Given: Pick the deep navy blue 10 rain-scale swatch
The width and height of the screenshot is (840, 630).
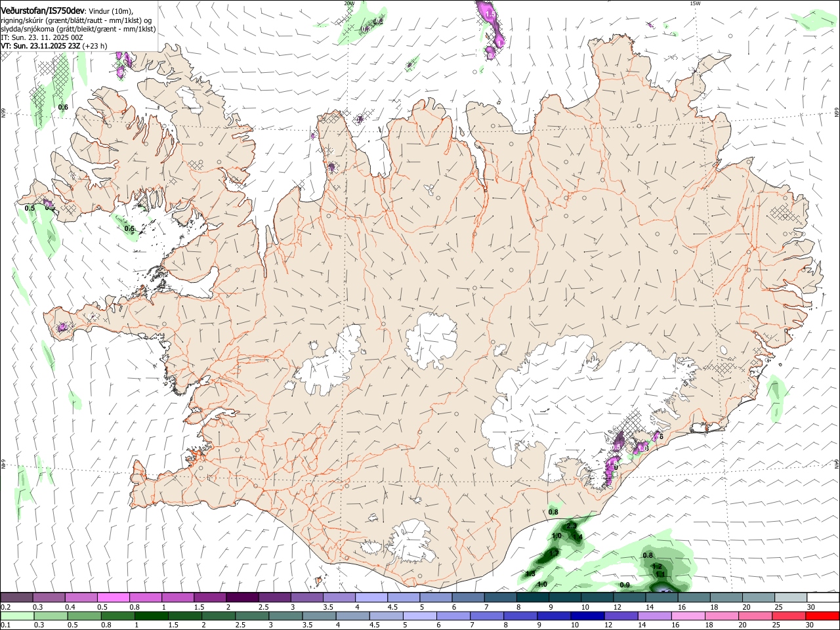Looking at the screenshot, I should [x=587, y=616].
